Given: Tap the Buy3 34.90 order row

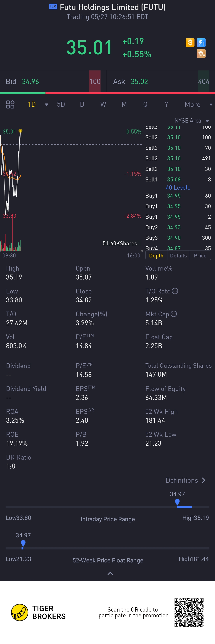Looking at the screenshot, I should pyautogui.click(x=178, y=238).
